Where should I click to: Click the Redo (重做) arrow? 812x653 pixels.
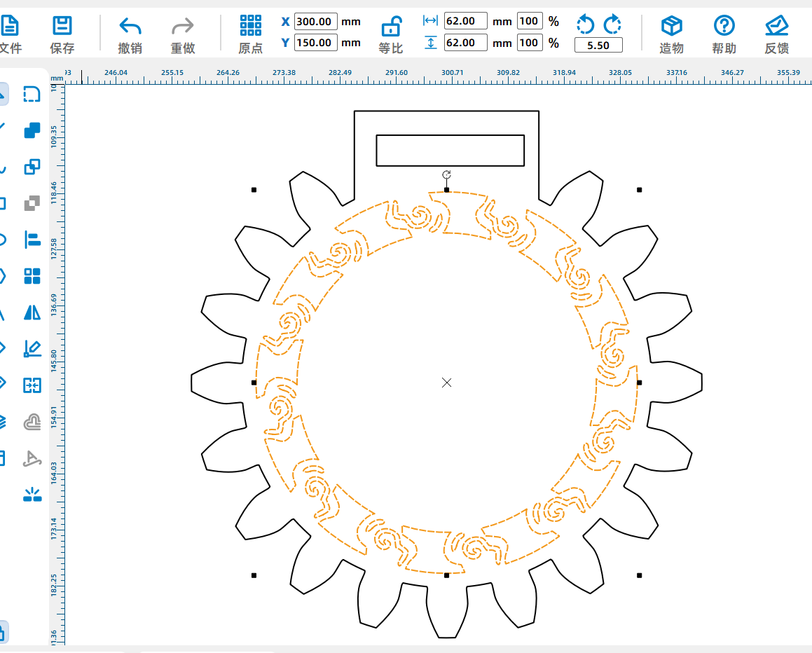182,35
